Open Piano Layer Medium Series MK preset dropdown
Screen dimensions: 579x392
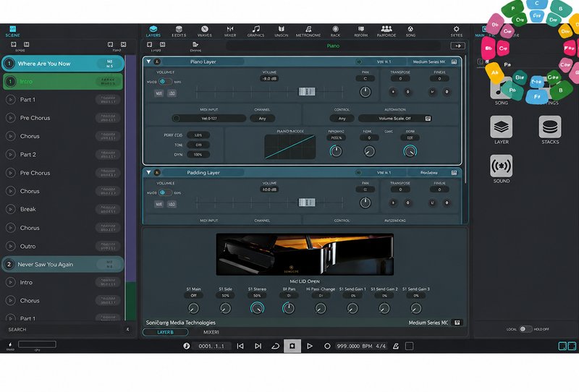429,61
